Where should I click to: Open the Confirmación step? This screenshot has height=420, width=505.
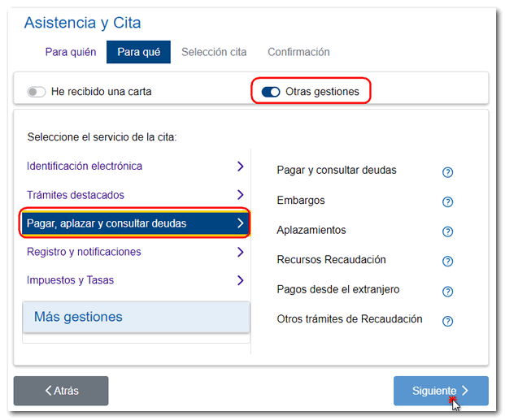tap(298, 52)
